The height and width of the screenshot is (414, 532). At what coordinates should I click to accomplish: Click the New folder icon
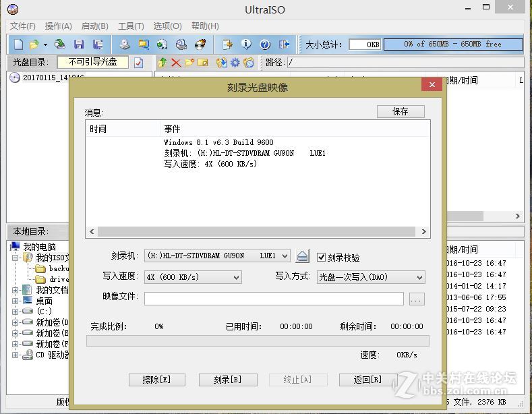[189, 63]
